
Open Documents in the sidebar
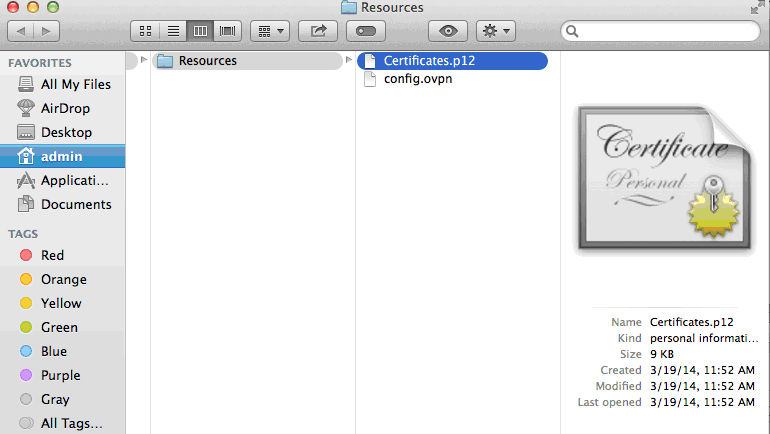point(63,204)
